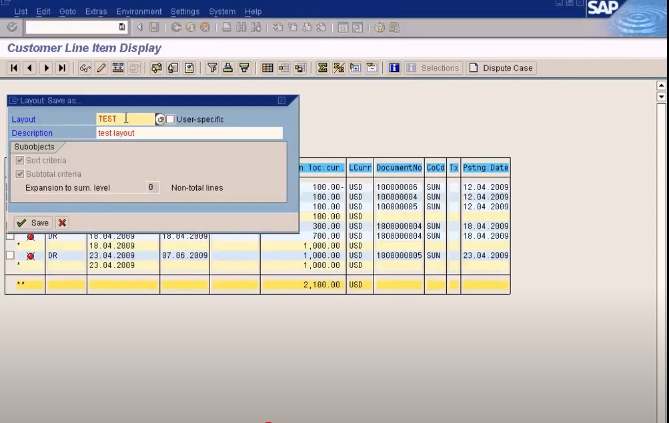Screen dimensions: 669x423
Task: Open value help beside the Layout field
Action: (160, 120)
